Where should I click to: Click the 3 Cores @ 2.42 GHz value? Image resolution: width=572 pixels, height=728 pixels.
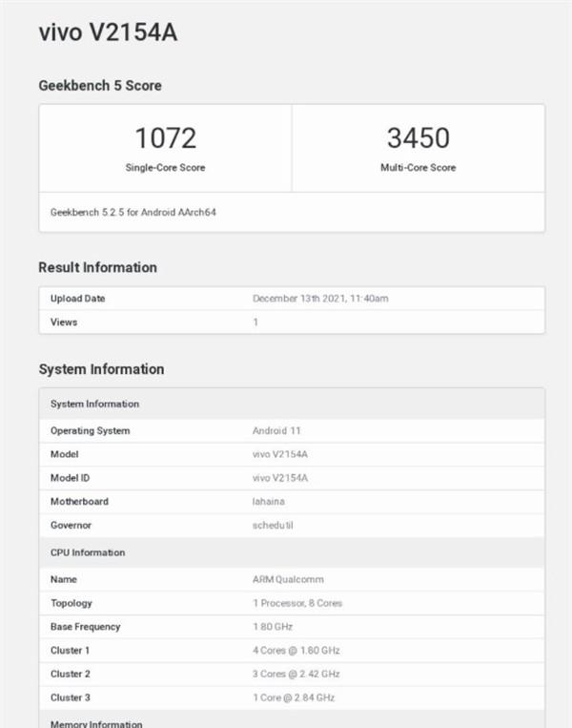pyautogui.click(x=296, y=675)
